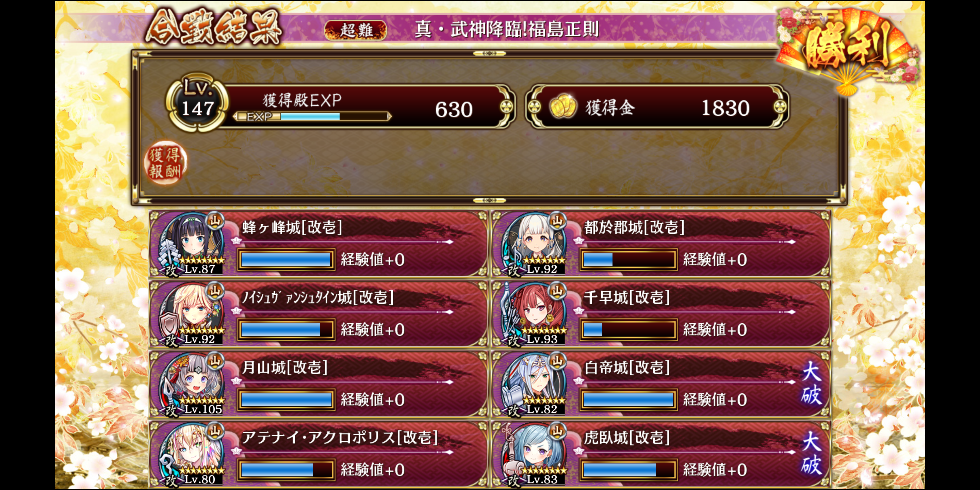Tap the ノイシュヴァンシュタイン城 character portrait
The width and height of the screenshot is (980, 490).
tap(192, 313)
